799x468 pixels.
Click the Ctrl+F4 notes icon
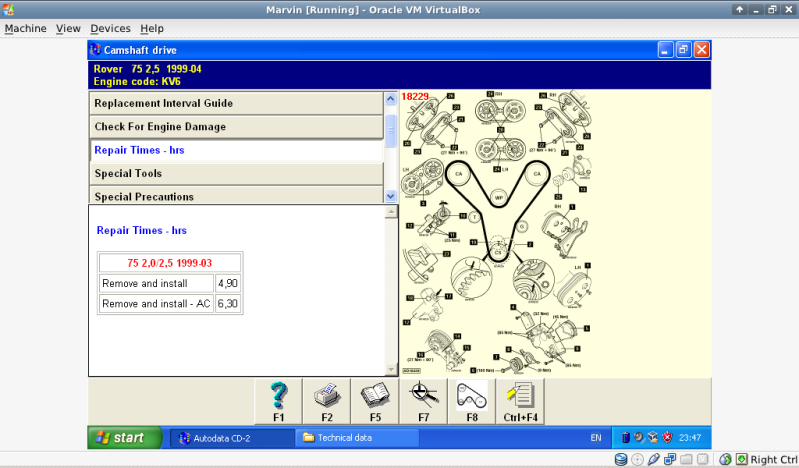point(520,401)
